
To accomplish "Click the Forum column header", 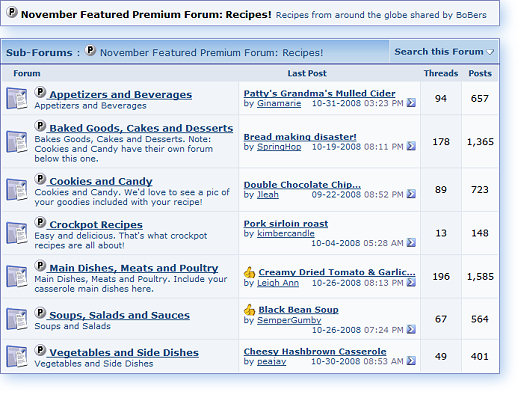I will tap(27, 73).
